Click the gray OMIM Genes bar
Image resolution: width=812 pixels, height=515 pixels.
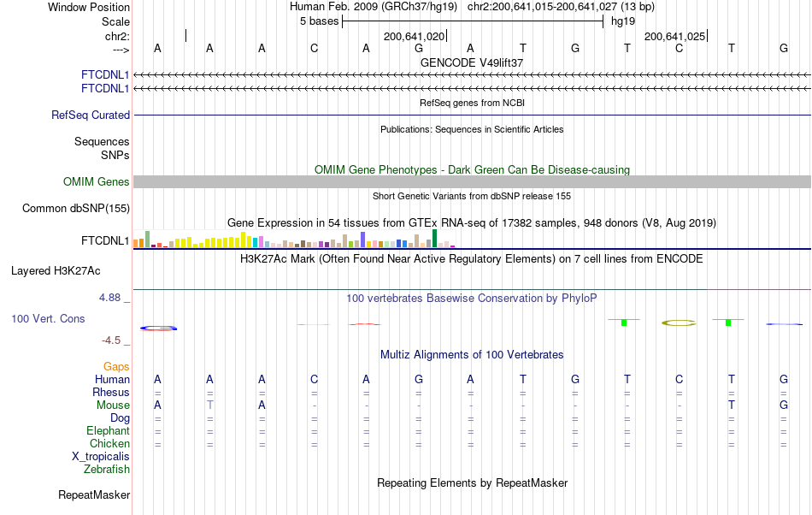(x=472, y=181)
